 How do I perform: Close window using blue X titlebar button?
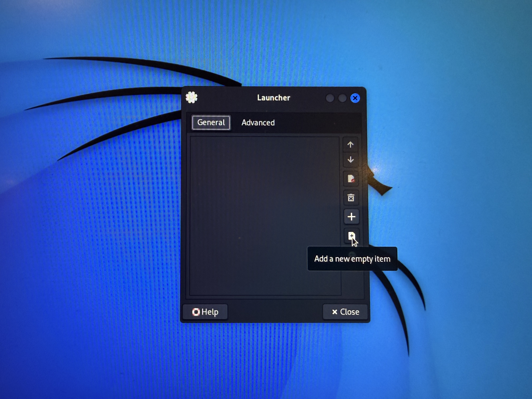pos(355,98)
